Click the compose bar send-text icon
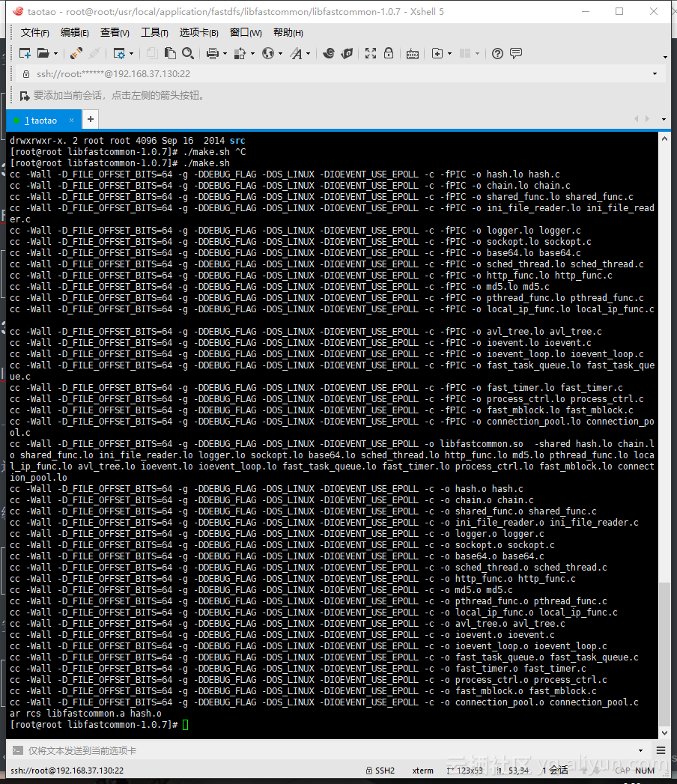The image size is (677, 784). [17, 750]
